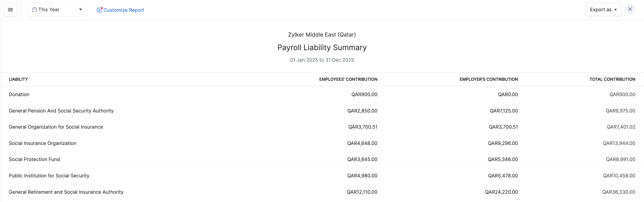Click the Social Protection Fund row

[x=34, y=159]
